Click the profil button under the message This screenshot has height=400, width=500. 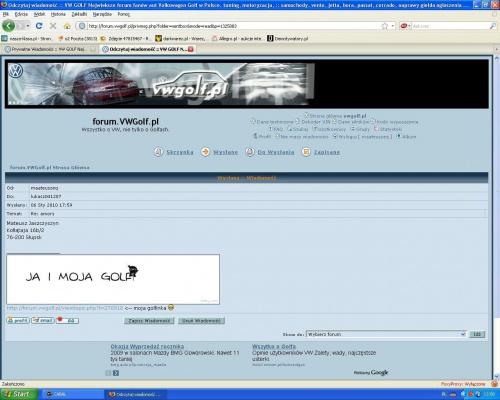coord(18,320)
